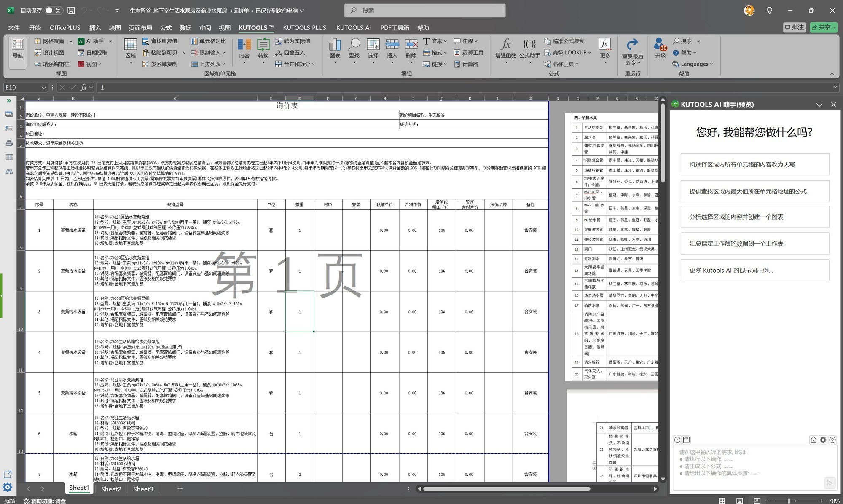Click the 搜索 search box in title bar
This screenshot has height=504, width=843.
pos(425,11)
